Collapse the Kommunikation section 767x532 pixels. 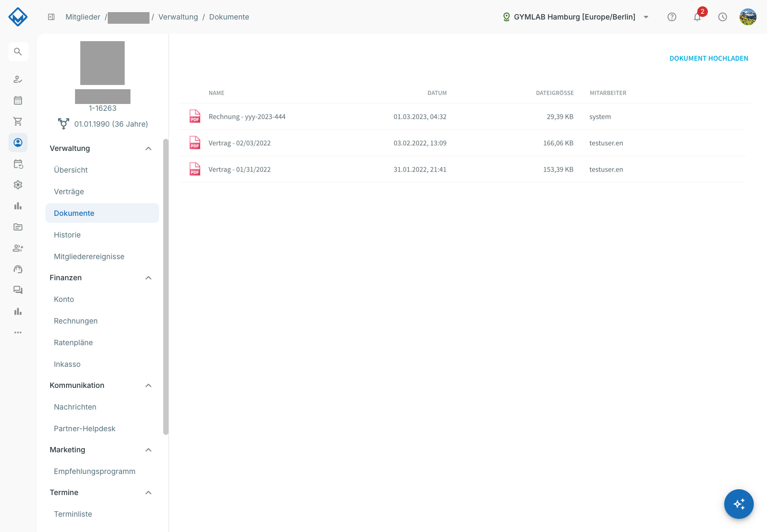tap(148, 385)
